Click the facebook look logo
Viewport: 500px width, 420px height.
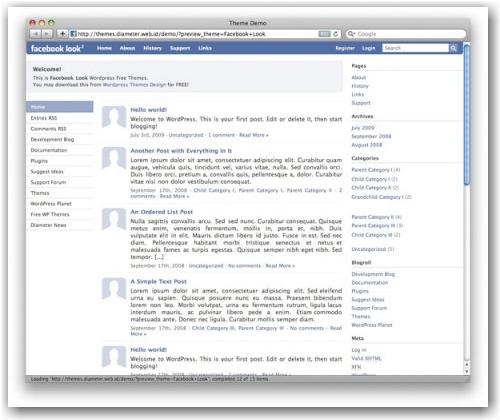click(57, 48)
